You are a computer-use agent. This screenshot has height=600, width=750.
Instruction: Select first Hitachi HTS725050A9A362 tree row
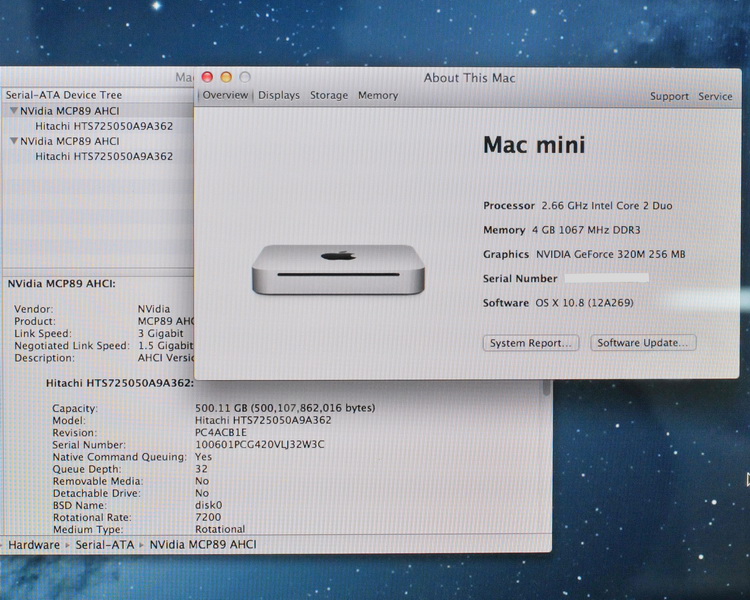pyautogui.click(x=98, y=126)
